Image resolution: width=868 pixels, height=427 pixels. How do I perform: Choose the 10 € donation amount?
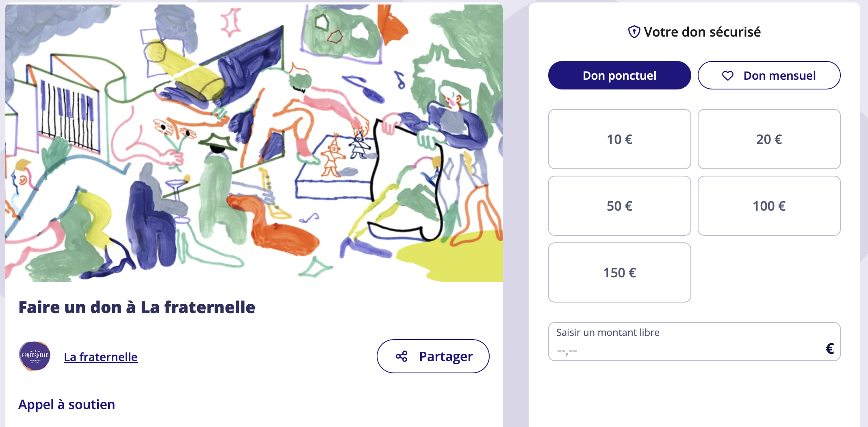click(x=619, y=139)
